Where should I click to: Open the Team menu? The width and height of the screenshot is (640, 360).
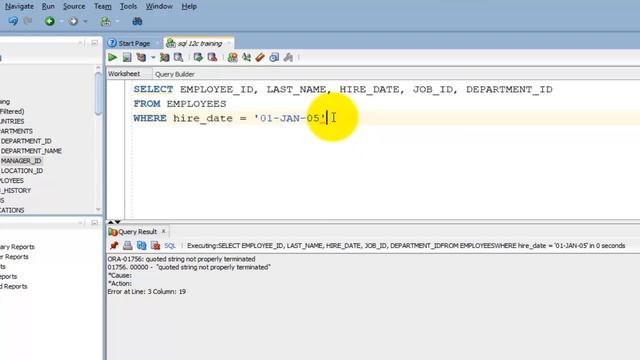102,7
